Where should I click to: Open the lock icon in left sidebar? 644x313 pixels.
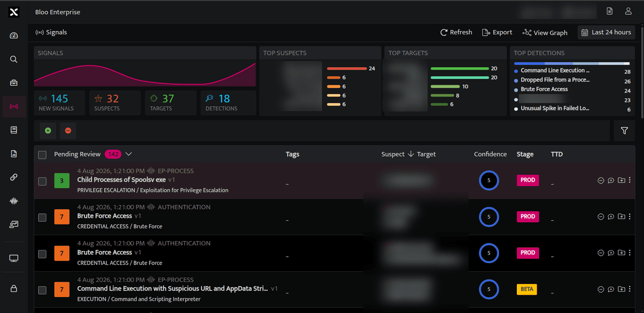point(14,288)
